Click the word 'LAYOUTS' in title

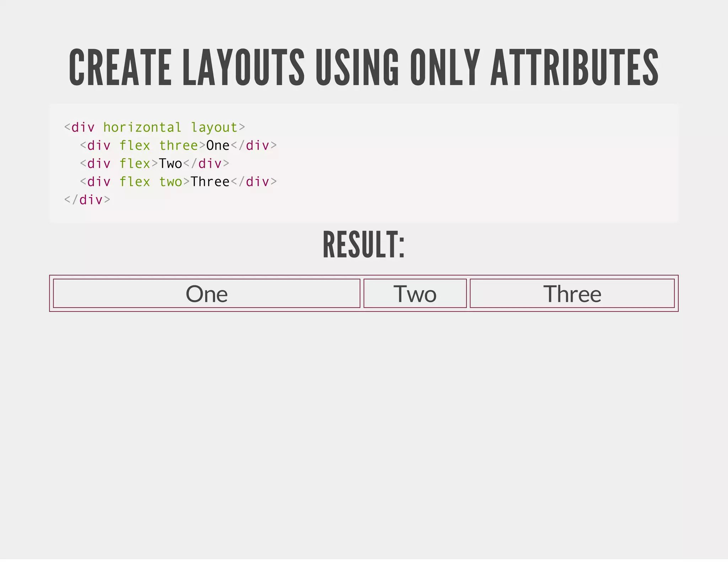(243, 67)
